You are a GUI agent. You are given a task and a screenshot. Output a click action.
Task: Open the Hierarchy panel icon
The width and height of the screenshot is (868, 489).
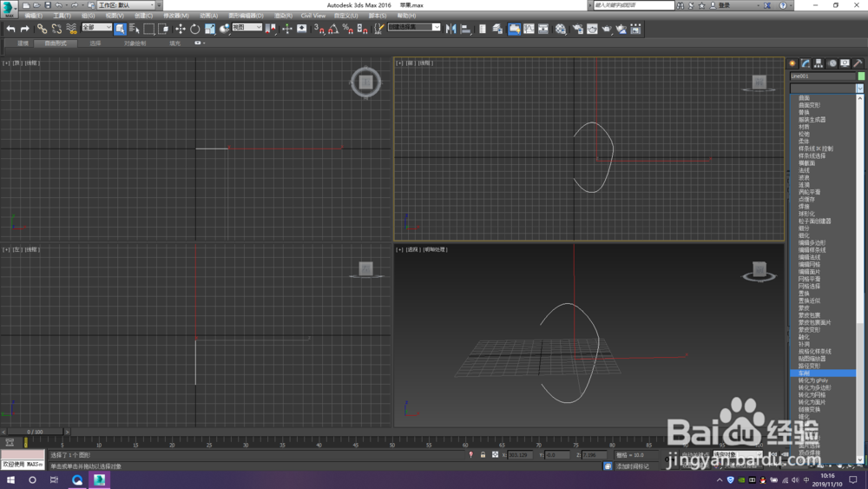tap(819, 63)
